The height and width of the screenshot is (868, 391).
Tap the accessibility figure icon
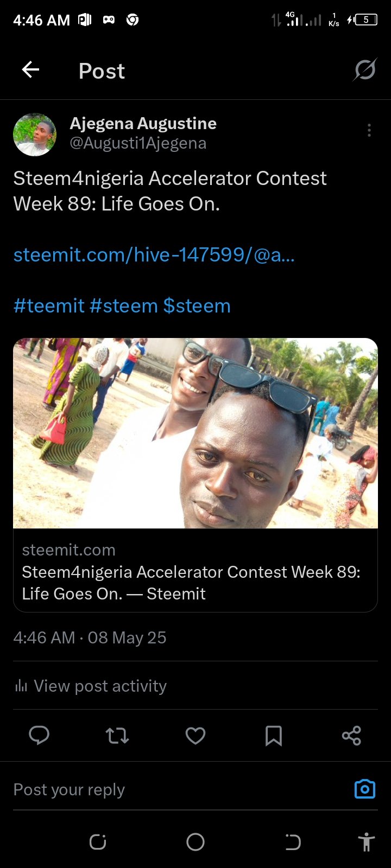pyautogui.click(x=367, y=842)
